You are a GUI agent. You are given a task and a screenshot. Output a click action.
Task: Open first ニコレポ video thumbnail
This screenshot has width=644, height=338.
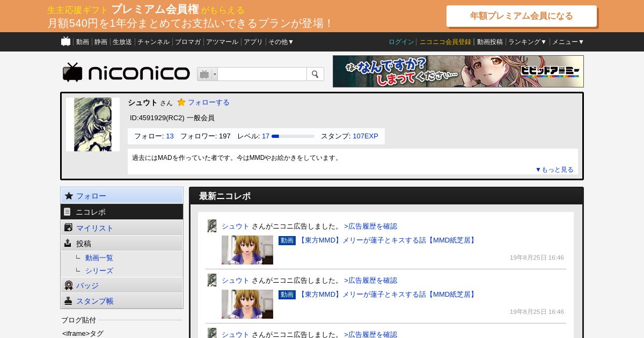click(x=247, y=250)
